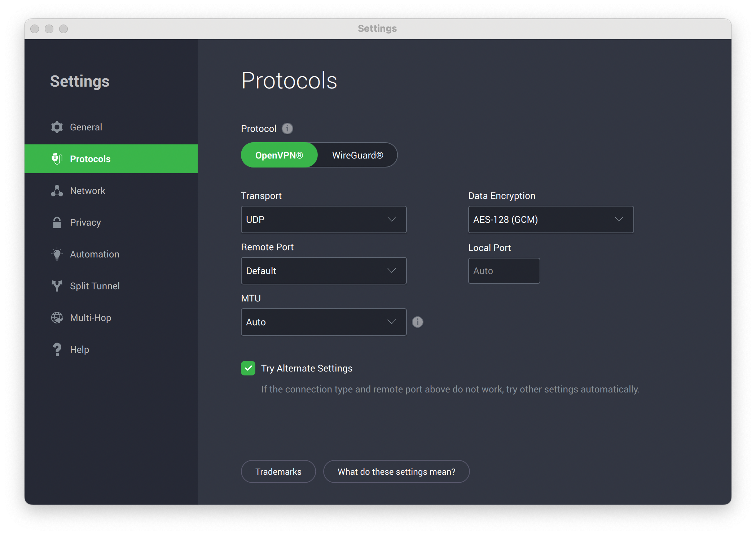Click the Privacy padlock icon
The width and height of the screenshot is (756, 535).
(x=57, y=222)
